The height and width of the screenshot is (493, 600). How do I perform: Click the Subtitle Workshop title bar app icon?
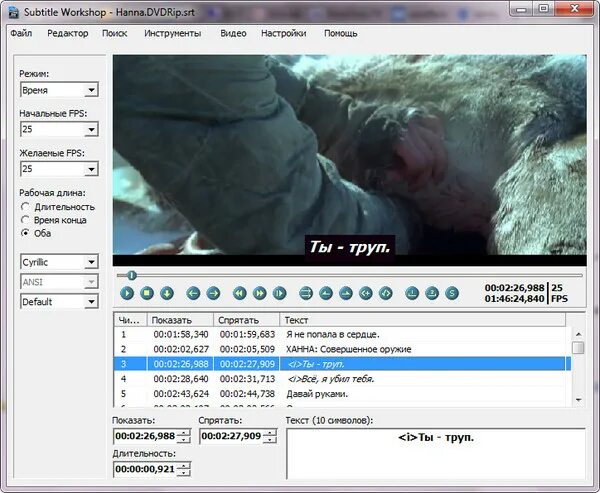[x=14, y=12]
